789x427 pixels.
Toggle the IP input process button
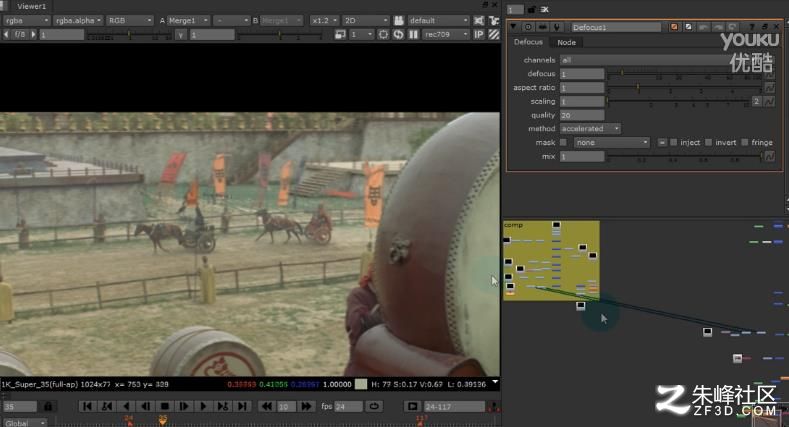pyautogui.click(x=479, y=35)
